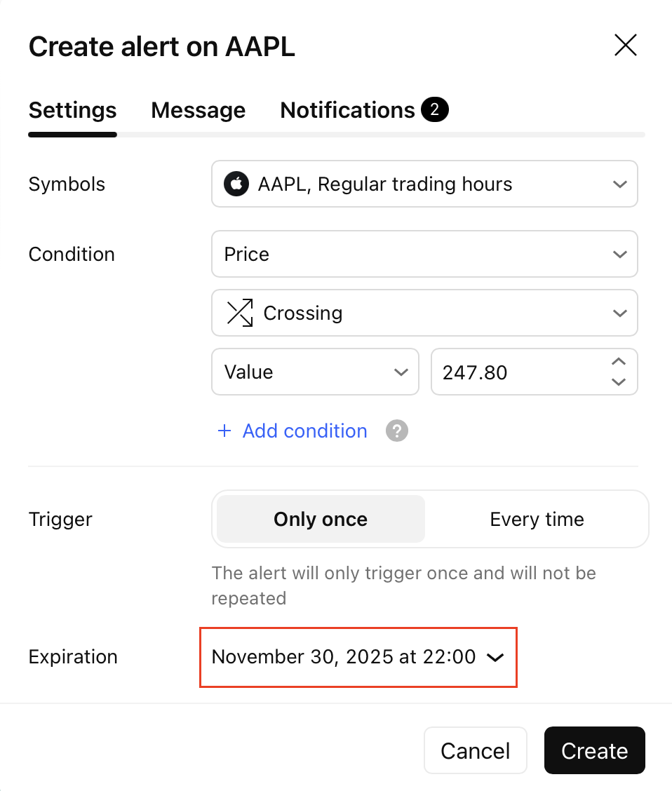Screen dimensions: 672x791
Task: Click the help question mark icon
Action: click(x=397, y=431)
